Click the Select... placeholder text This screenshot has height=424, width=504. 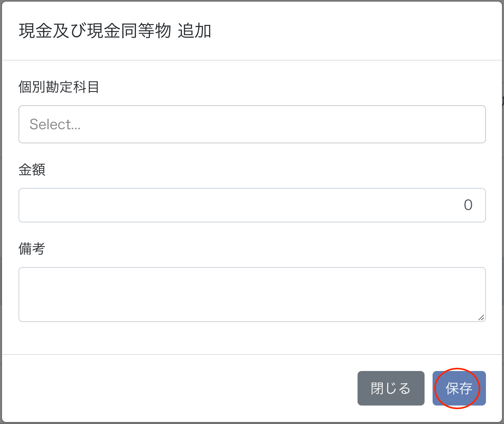click(x=55, y=124)
